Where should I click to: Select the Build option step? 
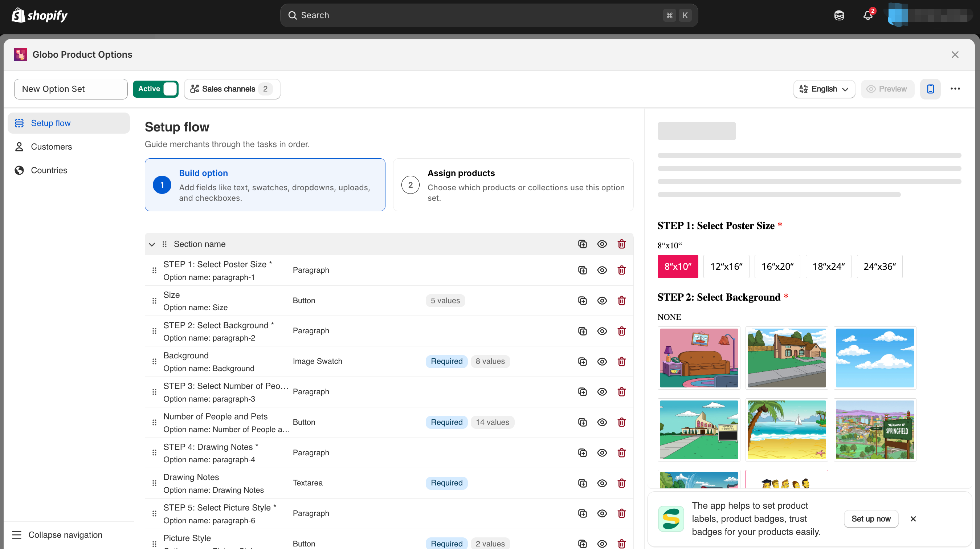pyautogui.click(x=265, y=185)
